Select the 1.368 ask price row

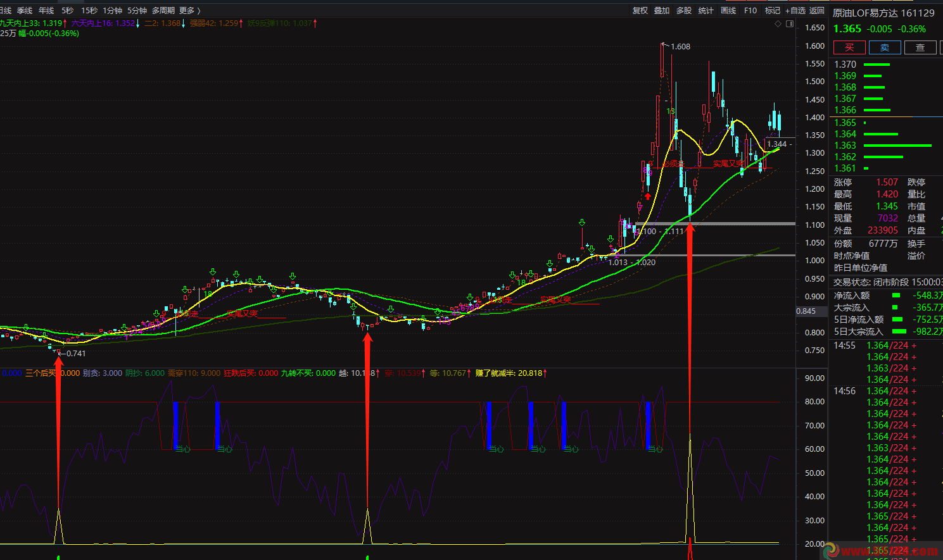coord(885,87)
